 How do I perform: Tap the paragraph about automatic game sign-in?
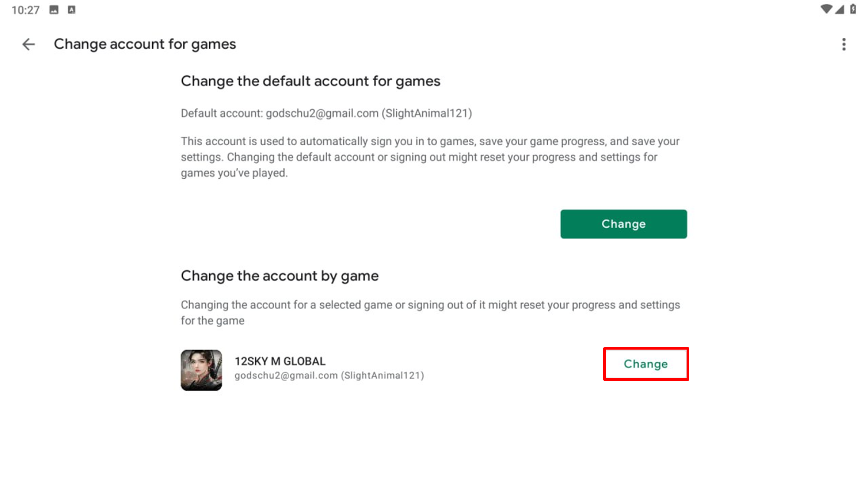click(430, 157)
